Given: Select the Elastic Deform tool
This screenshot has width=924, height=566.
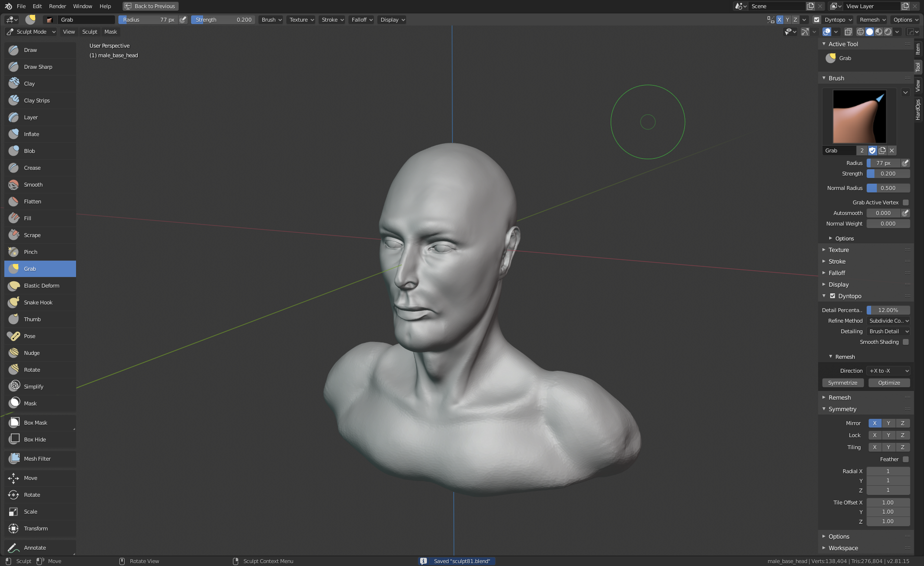Looking at the screenshot, I should point(41,286).
